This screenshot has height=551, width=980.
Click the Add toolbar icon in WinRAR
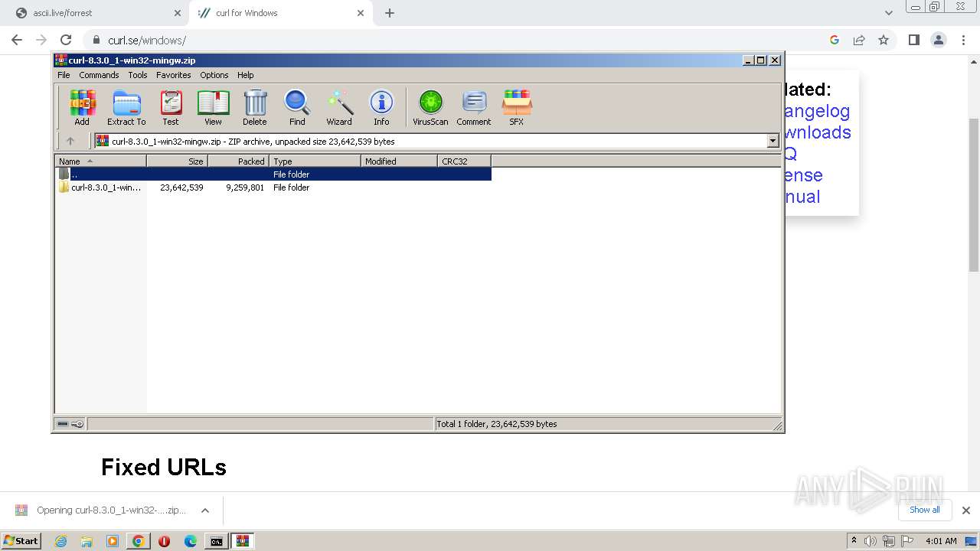(82, 107)
